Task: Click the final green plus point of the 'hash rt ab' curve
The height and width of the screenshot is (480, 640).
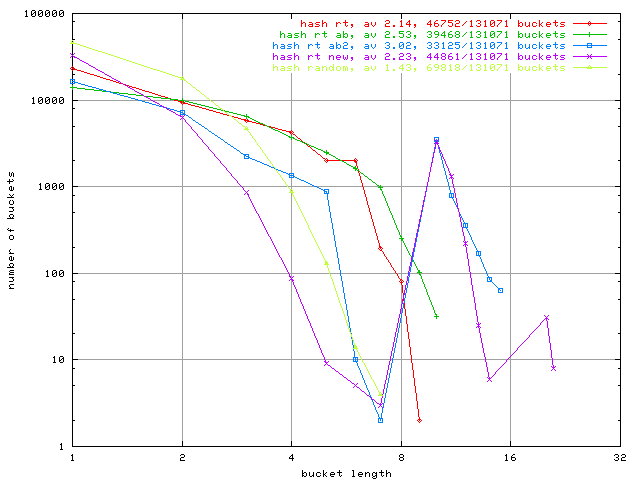Action: (x=436, y=316)
